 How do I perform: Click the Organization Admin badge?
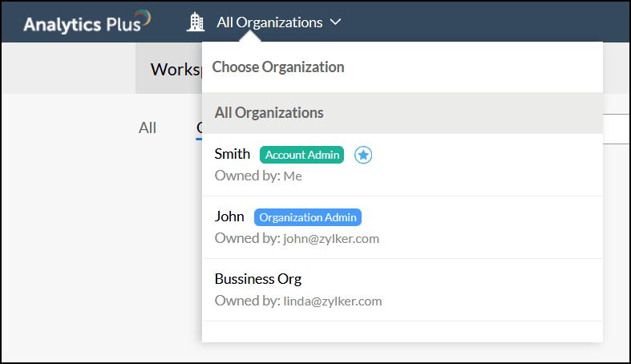click(x=308, y=217)
